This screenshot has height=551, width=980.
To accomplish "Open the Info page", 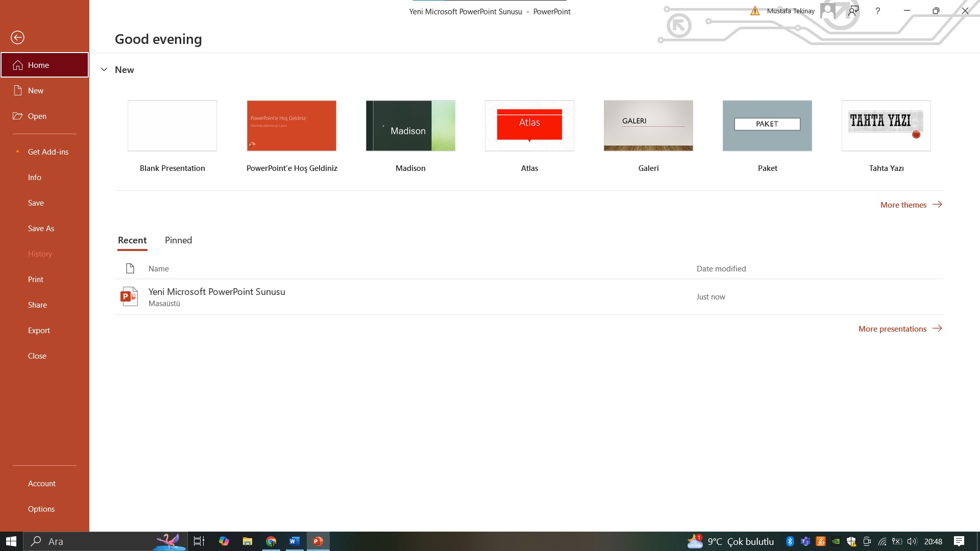I will [44, 177].
